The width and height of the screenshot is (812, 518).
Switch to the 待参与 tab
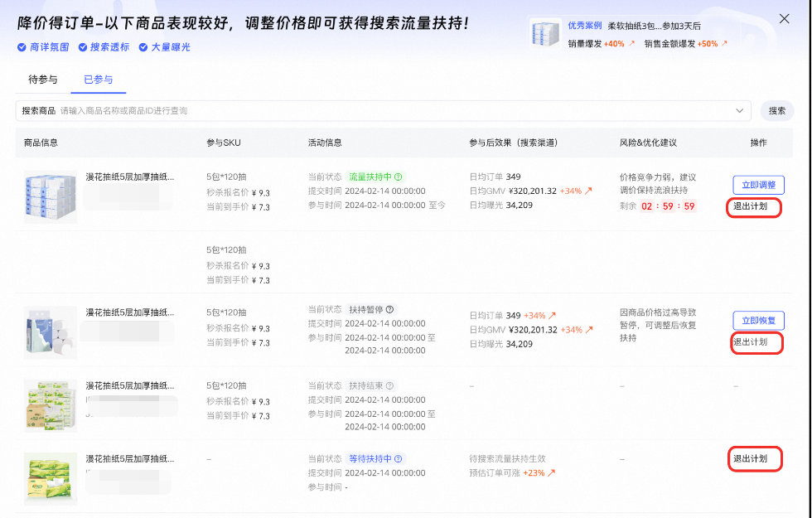point(43,80)
